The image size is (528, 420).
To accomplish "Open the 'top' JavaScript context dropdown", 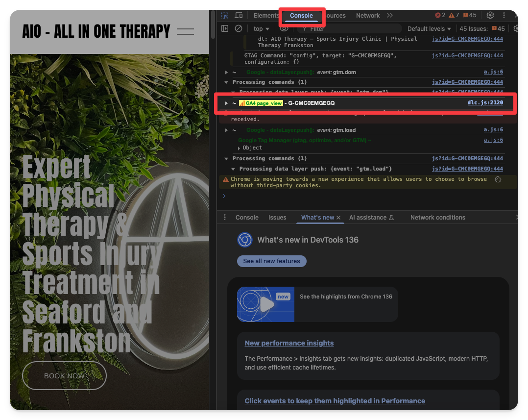I will (261, 29).
